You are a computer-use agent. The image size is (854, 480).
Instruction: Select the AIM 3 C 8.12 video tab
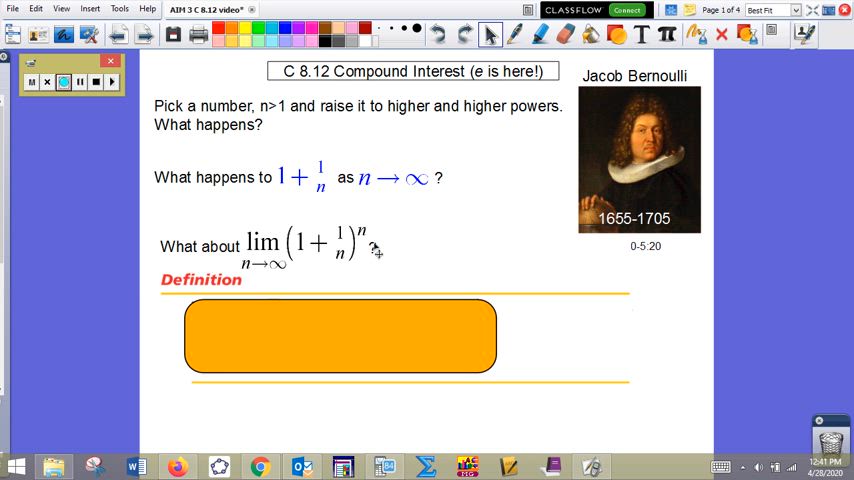[x=206, y=10]
